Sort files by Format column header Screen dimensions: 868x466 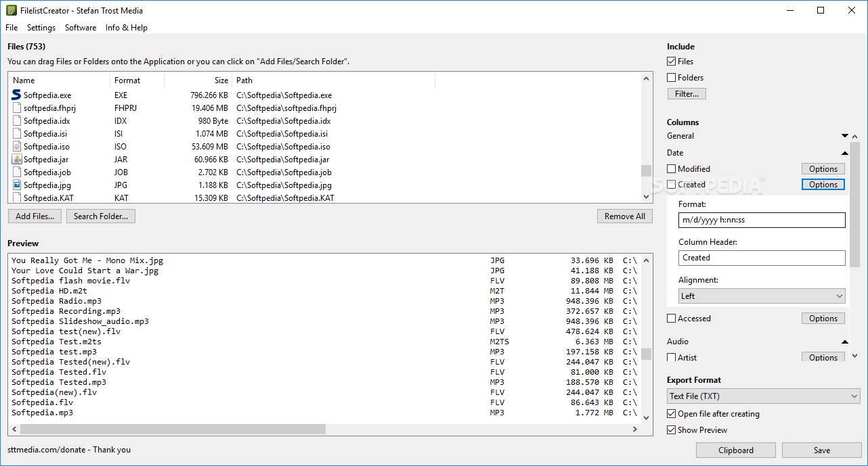137,80
